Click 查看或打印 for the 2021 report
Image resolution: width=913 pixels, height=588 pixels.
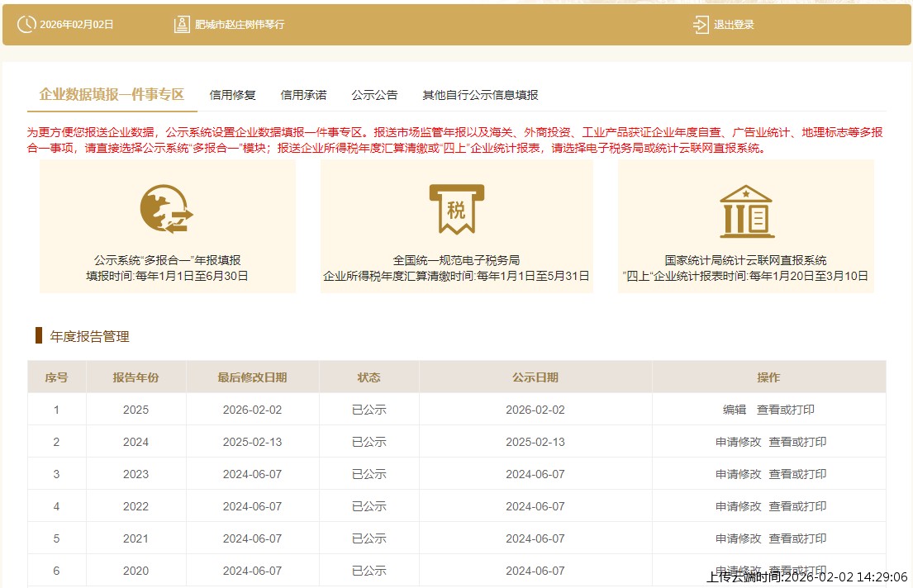pyautogui.click(x=797, y=538)
